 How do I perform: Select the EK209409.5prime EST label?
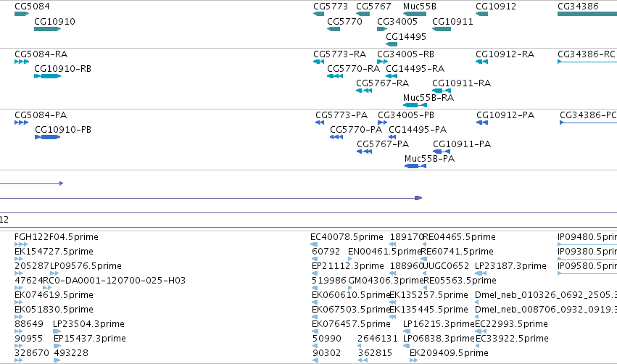pyautogui.click(x=449, y=353)
